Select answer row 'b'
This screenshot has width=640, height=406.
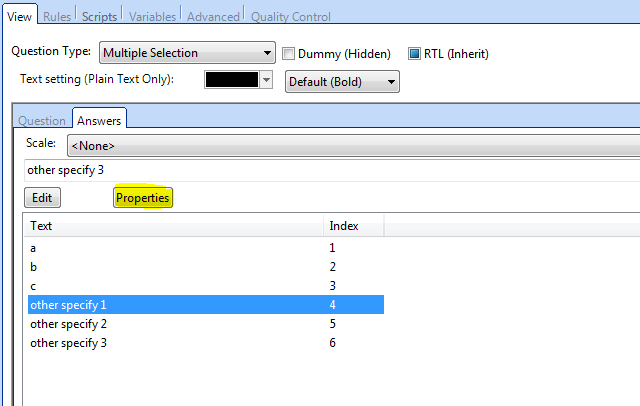point(206,267)
